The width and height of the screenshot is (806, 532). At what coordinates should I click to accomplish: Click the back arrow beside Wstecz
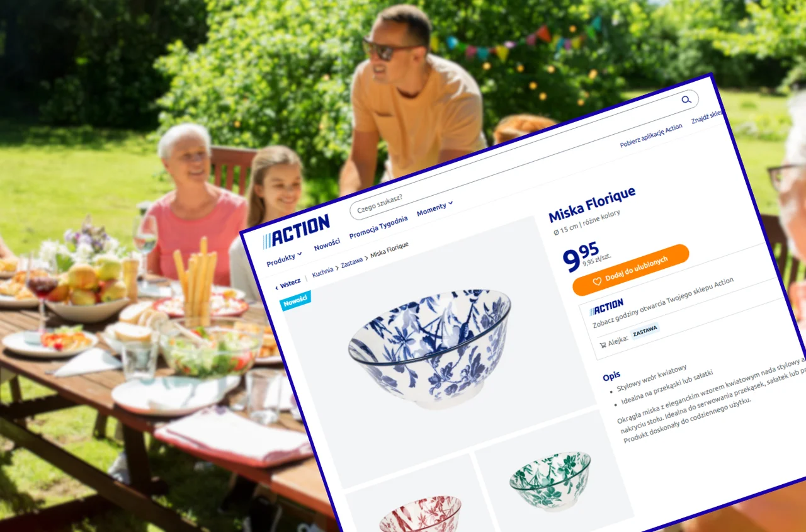tap(276, 288)
